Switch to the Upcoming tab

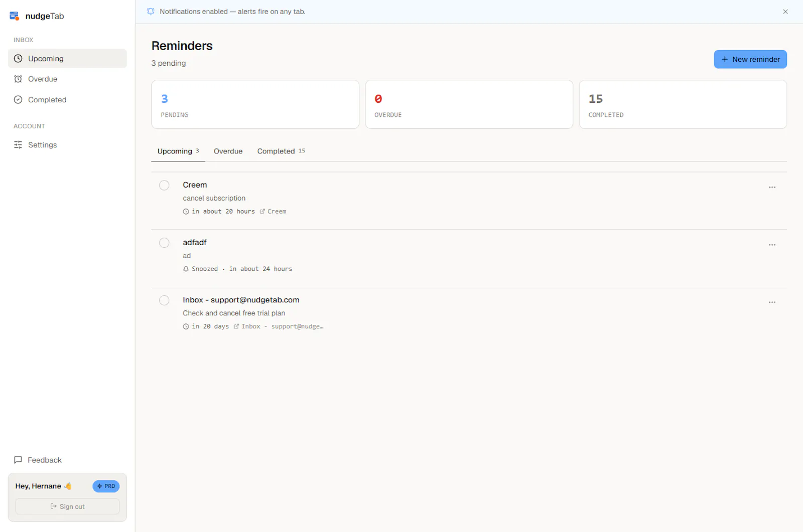pos(178,151)
